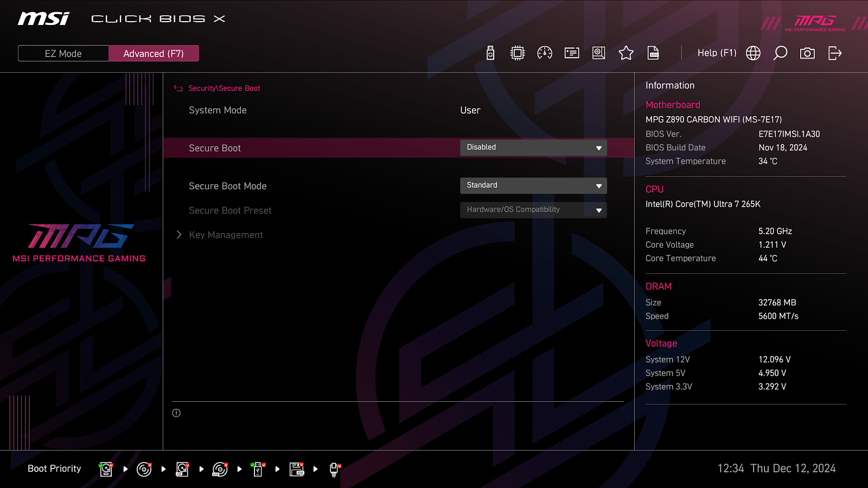868x488 pixels.
Task: Take a screenshot with camera icon
Action: (x=807, y=53)
